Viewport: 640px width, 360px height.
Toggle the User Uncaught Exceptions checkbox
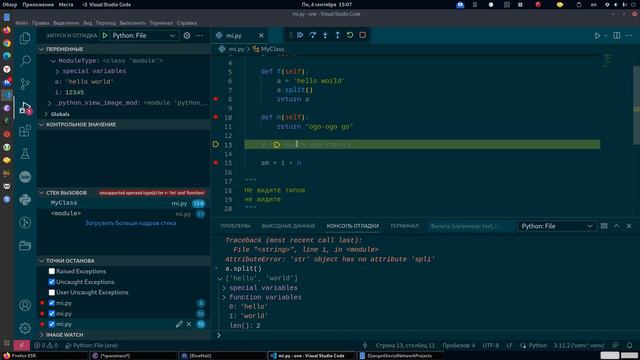52,292
